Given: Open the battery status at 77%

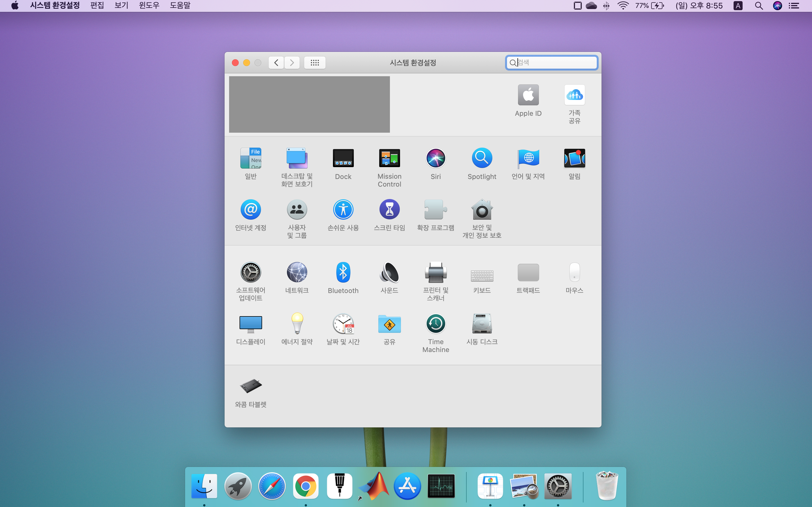Looking at the screenshot, I should [x=649, y=6].
